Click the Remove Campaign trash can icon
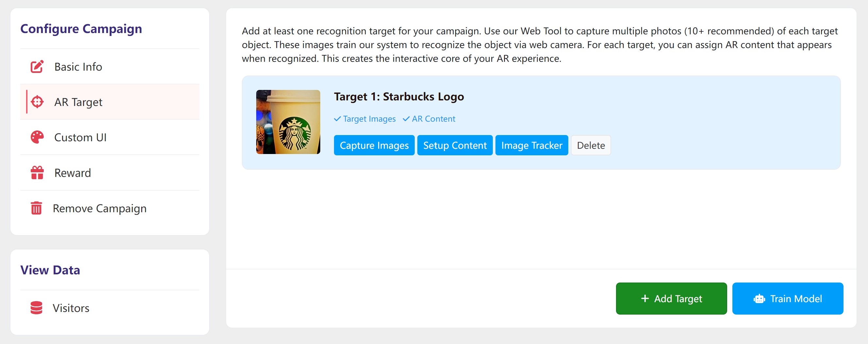868x344 pixels. (x=36, y=208)
